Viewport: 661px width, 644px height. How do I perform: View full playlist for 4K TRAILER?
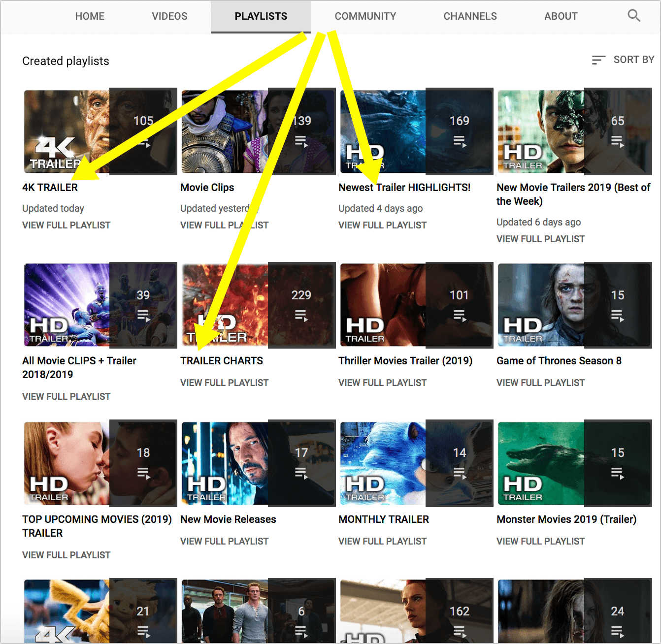66,225
